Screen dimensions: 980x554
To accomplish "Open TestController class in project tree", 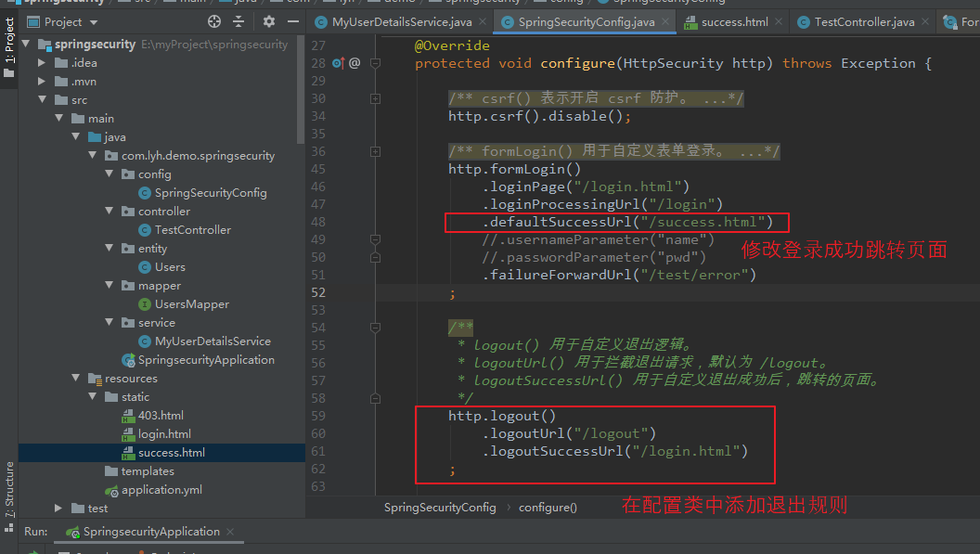I will (192, 230).
